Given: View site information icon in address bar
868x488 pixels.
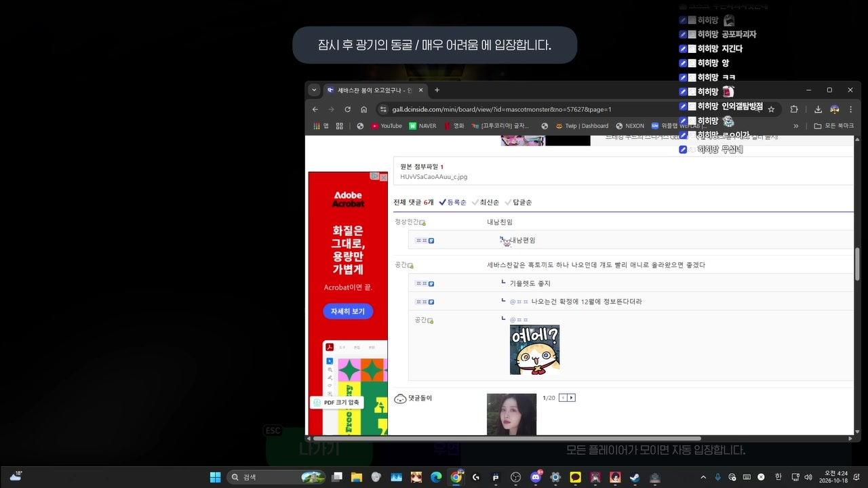Looking at the screenshot, I should [x=383, y=109].
